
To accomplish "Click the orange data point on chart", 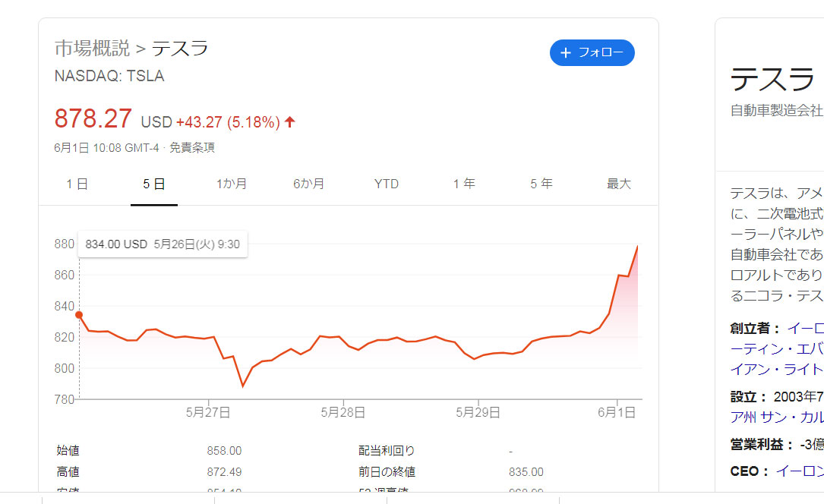I will (x=79, y=315).
